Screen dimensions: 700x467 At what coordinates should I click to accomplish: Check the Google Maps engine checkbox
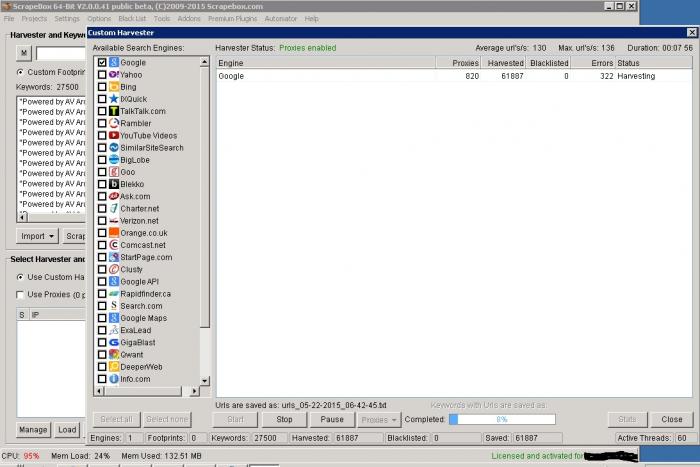click(x=102, y=318)
